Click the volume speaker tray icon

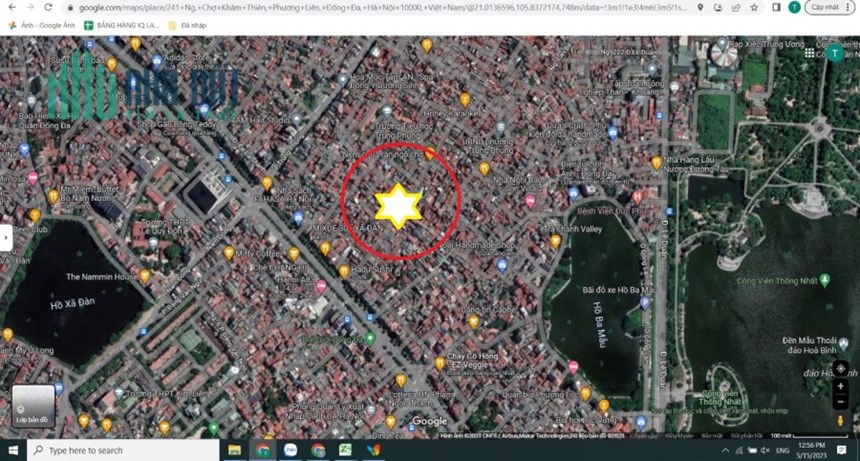click(766, 451)
